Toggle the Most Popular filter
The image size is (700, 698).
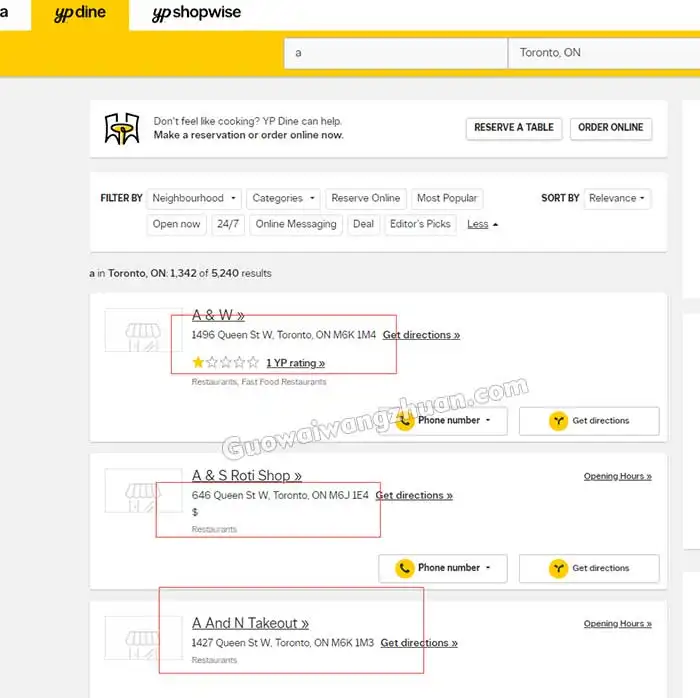pos(447,198)
